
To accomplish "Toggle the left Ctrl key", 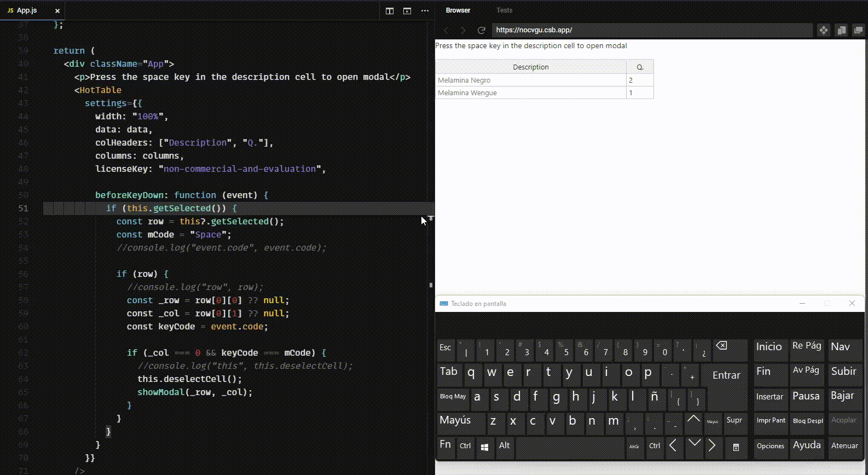I will point(465,447).
